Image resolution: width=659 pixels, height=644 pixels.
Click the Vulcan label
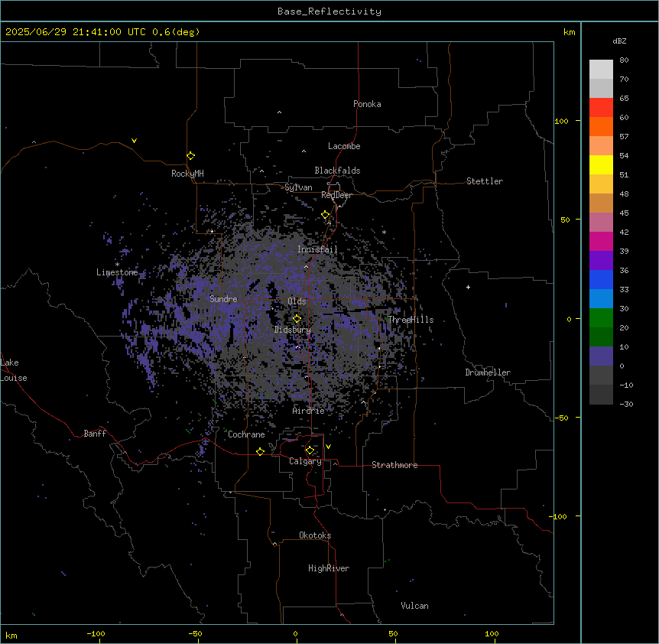pyautogui.click(x=415, y=606)
